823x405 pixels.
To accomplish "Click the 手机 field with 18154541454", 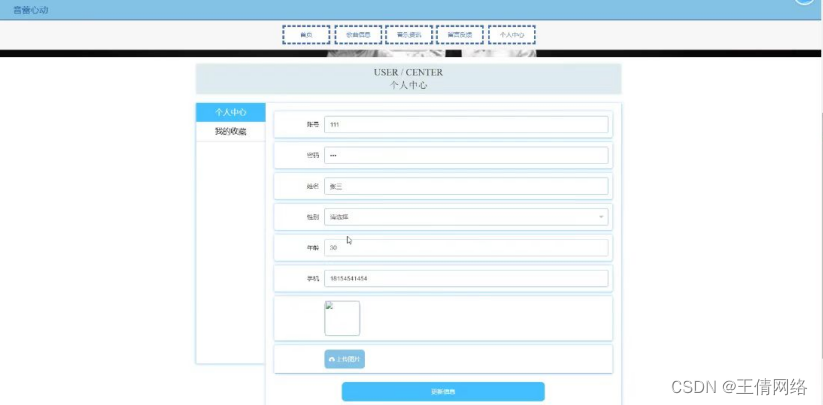I will [x=466, y=279].
